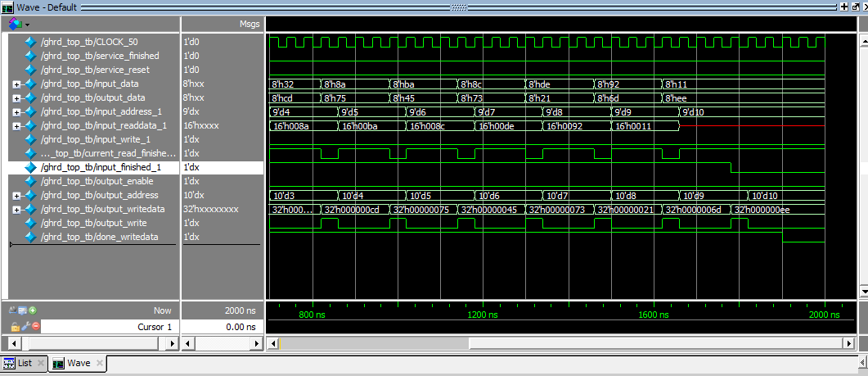Close the List tab
This screenshot has height=376, width=868.
(x=40, y=363)
